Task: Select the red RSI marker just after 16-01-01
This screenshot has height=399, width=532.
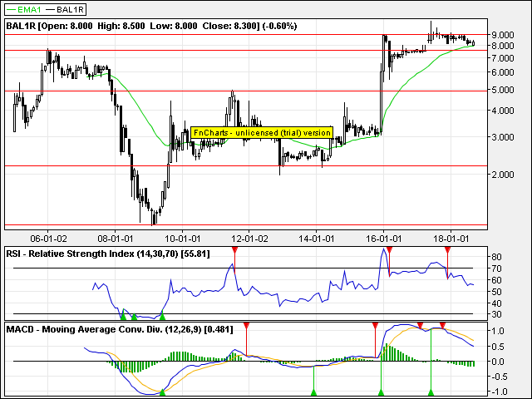Action: coord(389,250)
